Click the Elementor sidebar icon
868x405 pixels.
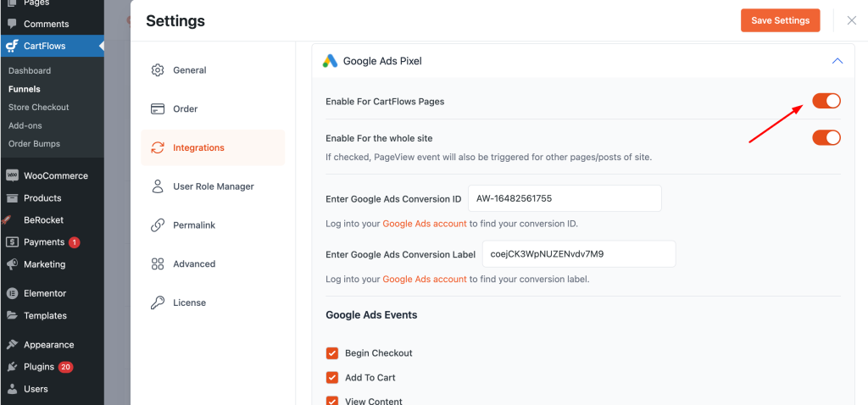pyautogui.click(x=12, y=294)
